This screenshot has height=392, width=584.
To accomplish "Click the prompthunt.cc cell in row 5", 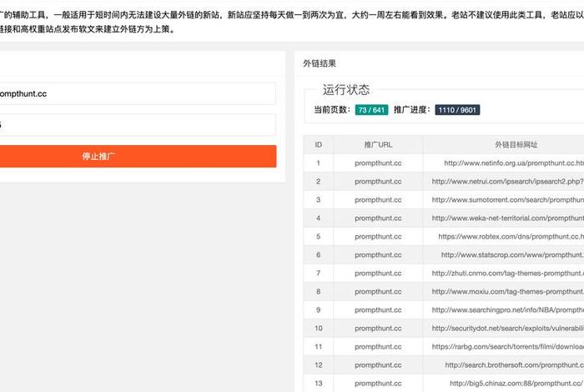I will [378, 236].
